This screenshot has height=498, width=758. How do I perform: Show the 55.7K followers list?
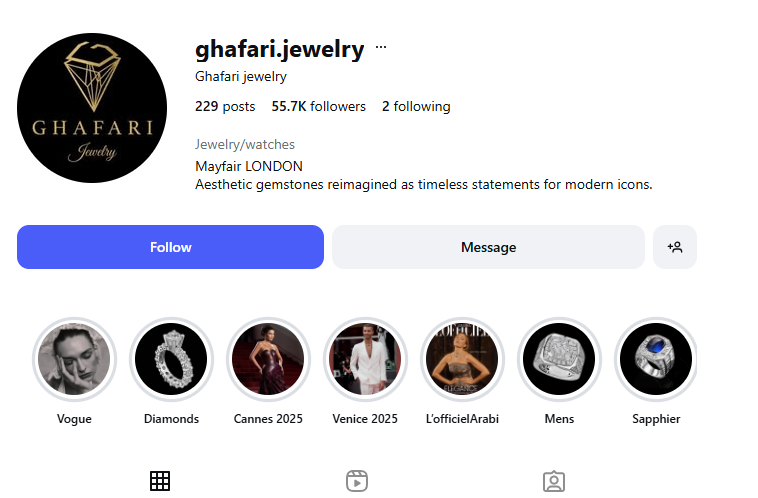(x=319, y=106)
